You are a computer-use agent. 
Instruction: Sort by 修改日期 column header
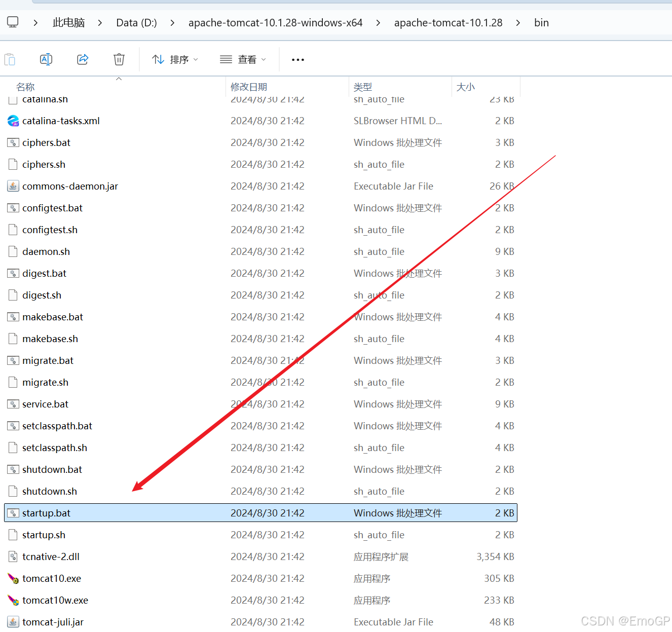pos(249,87)
